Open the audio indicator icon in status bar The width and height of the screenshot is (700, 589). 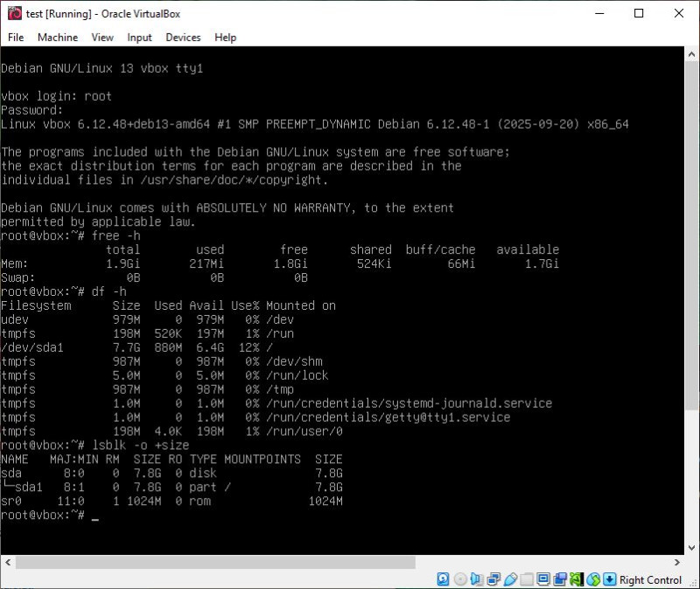click(476, 579)
